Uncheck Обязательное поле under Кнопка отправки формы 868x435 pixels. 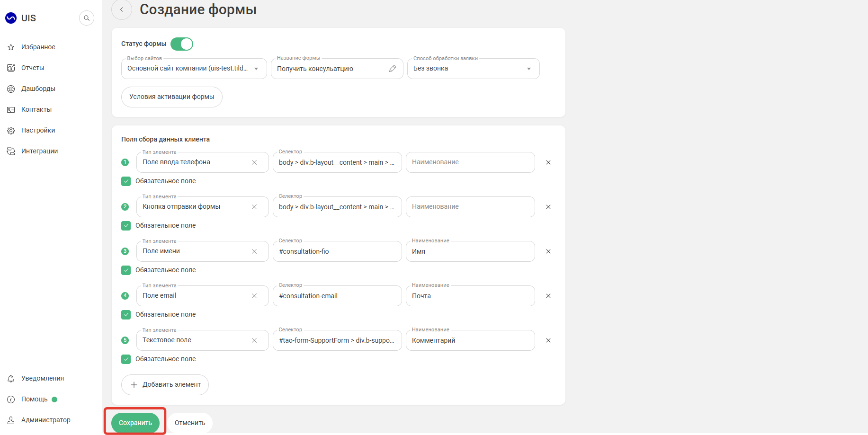[126, 226]
